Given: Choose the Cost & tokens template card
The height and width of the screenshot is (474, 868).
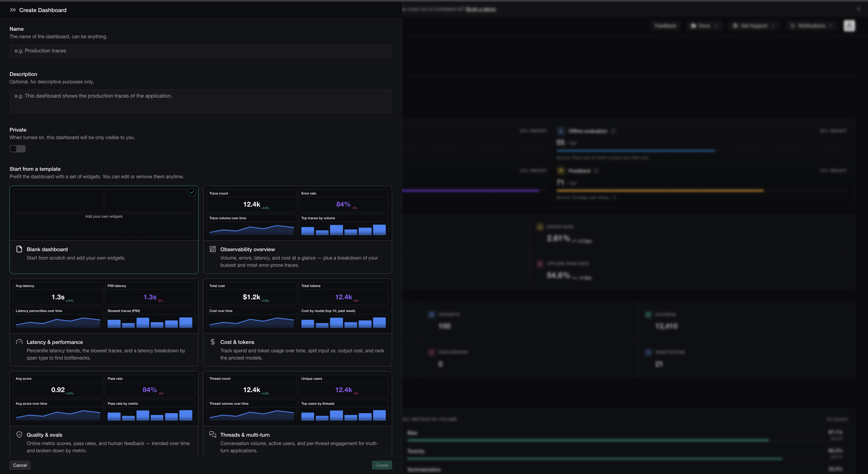Looking at the screenshot, I should coord(297,323).
